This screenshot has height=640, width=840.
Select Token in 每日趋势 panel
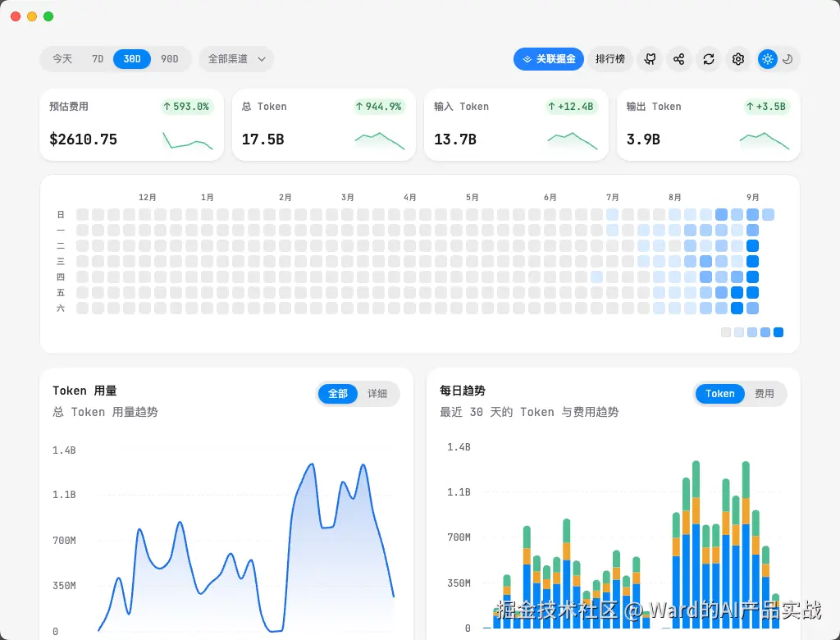pos(719,393)
